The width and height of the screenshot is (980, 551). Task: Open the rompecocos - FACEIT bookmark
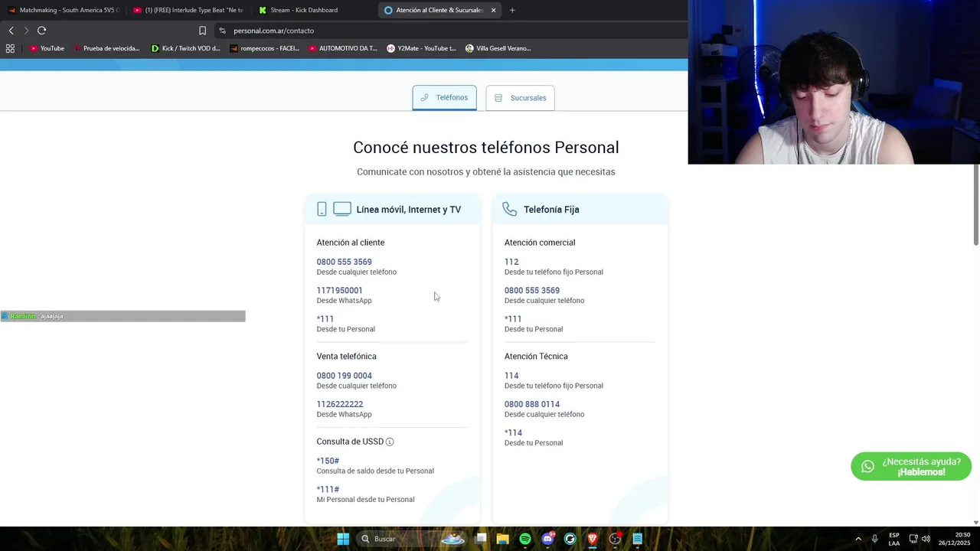tap(265, 48)
